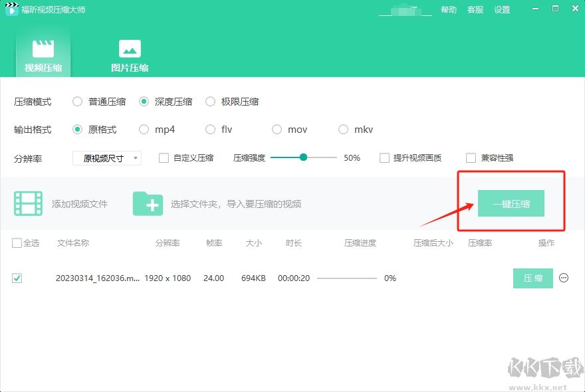The height and width of the screenshot is (392, 585).
Task: Click the app logo in title bar
Action: 11,10
